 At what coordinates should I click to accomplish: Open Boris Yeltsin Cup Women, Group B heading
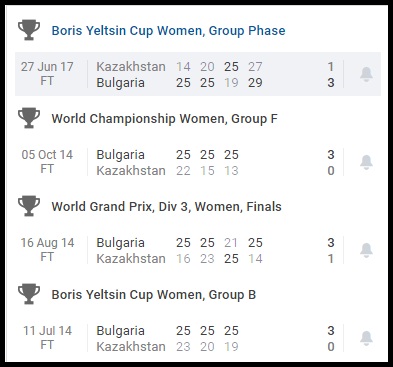pyautogui.click(x=154, y=295)
